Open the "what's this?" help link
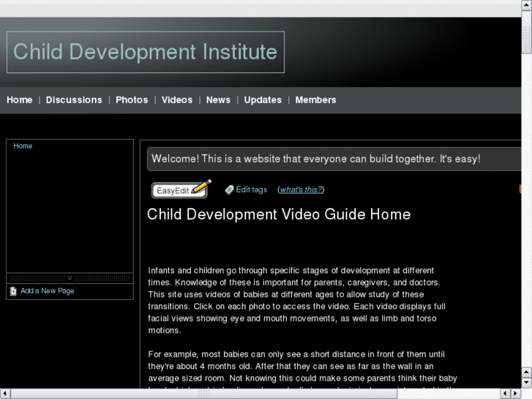 click(301, 190)
